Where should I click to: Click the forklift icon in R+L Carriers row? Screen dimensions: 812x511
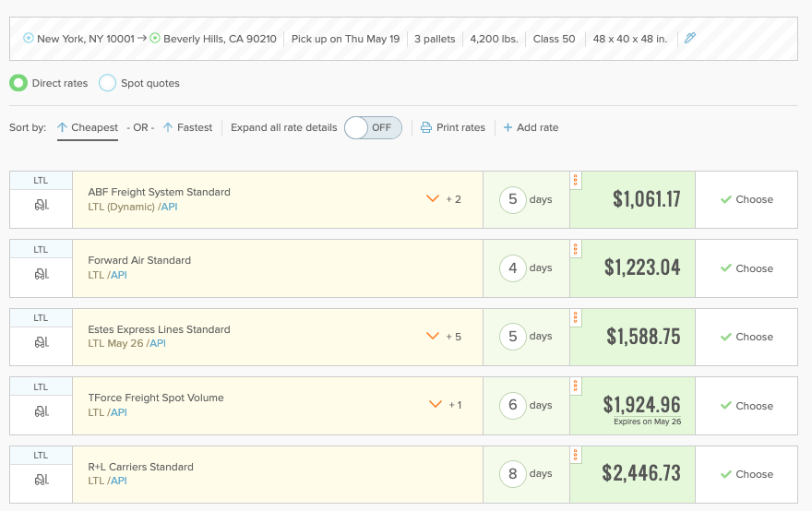(x=42, y=480)
